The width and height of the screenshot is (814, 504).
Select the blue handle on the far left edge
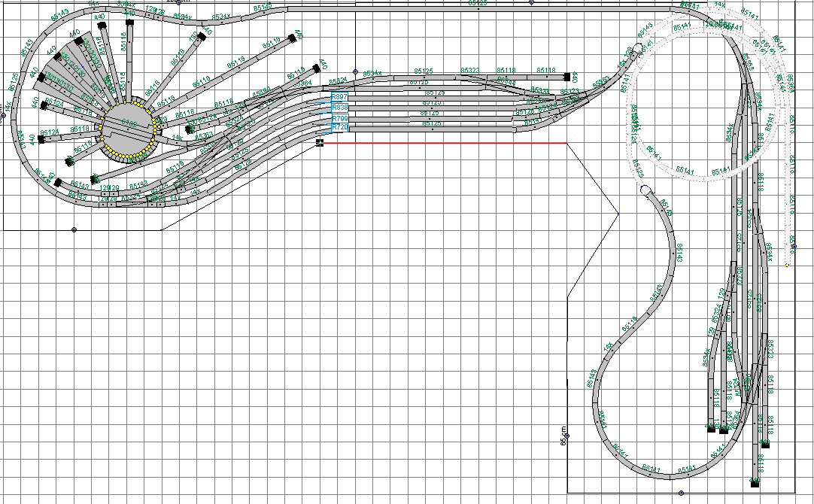[x=3, y=116]
